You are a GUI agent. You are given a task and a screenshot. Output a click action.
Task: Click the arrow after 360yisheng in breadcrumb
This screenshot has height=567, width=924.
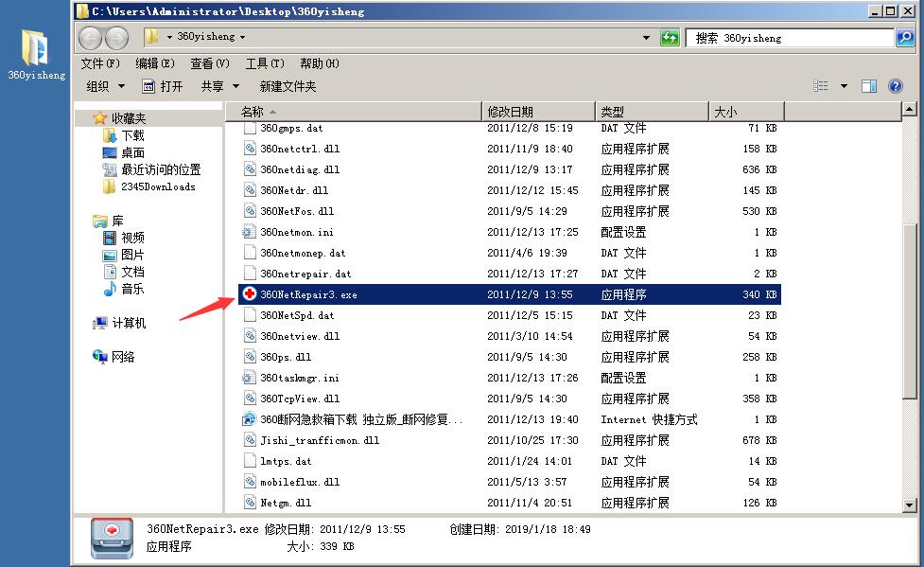click(242, 37)
